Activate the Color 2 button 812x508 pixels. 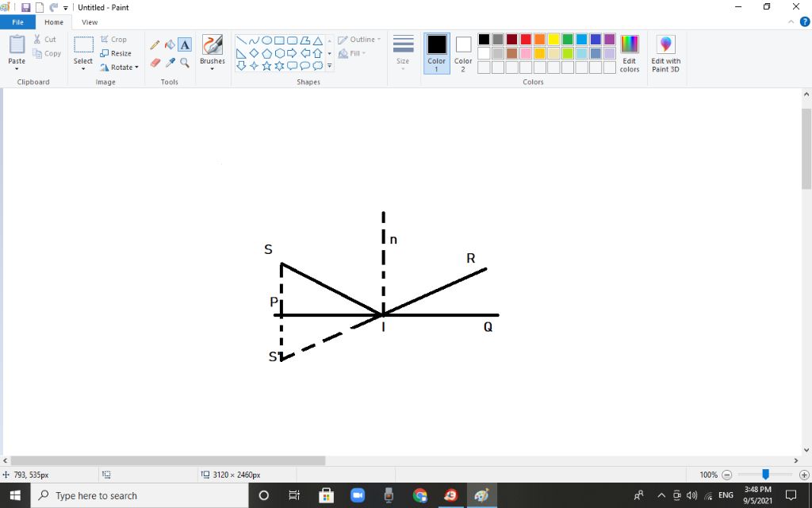point(463,53)
